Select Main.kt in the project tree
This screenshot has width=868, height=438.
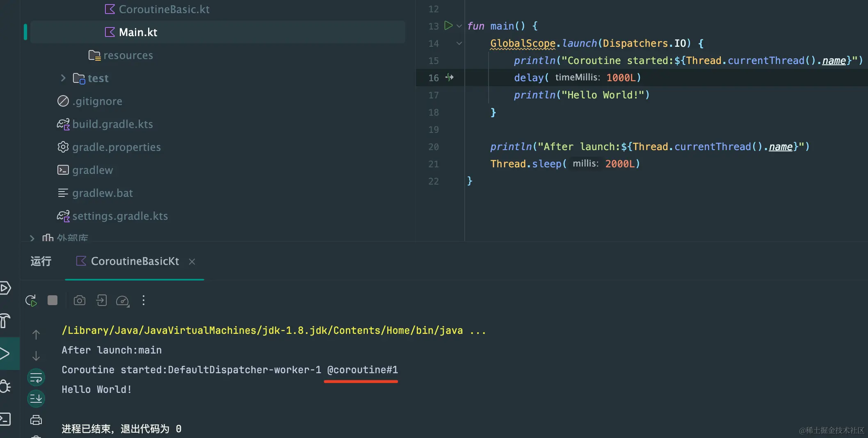pyautogui.click(x=218, y=32)
